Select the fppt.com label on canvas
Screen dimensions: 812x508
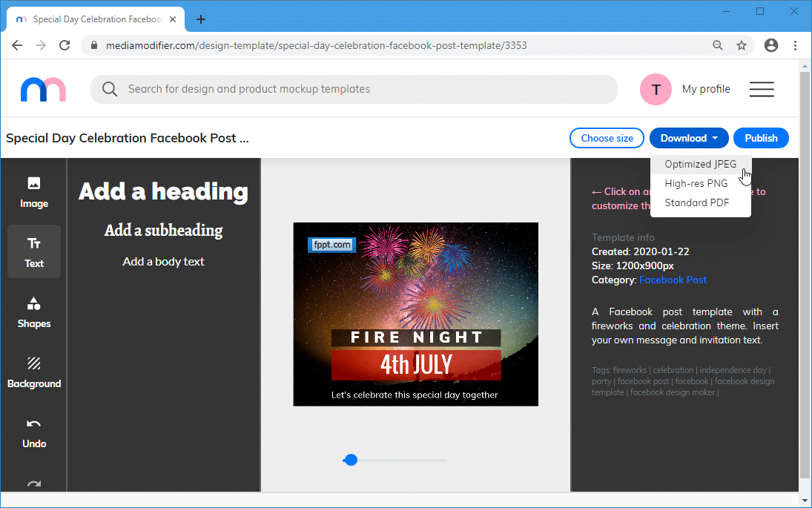(x=332, y=245)
